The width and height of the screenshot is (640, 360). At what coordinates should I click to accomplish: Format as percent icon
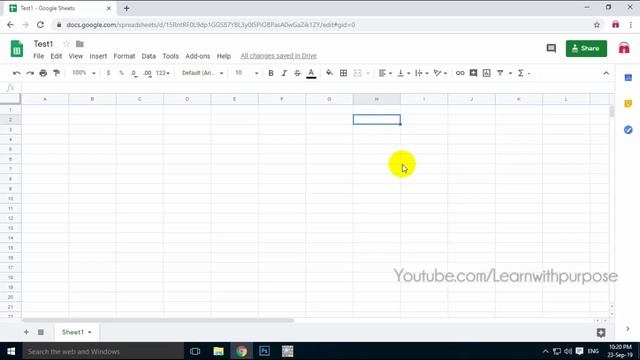point(121,73)
